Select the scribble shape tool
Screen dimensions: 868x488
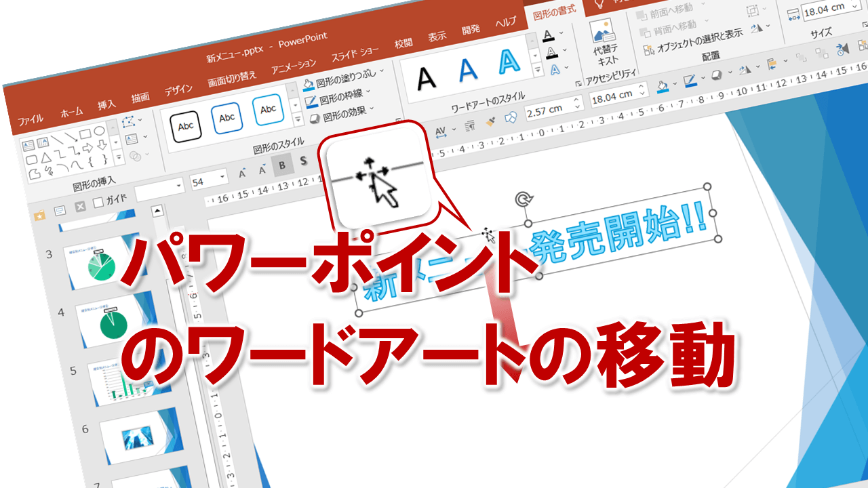coord(48,170)
